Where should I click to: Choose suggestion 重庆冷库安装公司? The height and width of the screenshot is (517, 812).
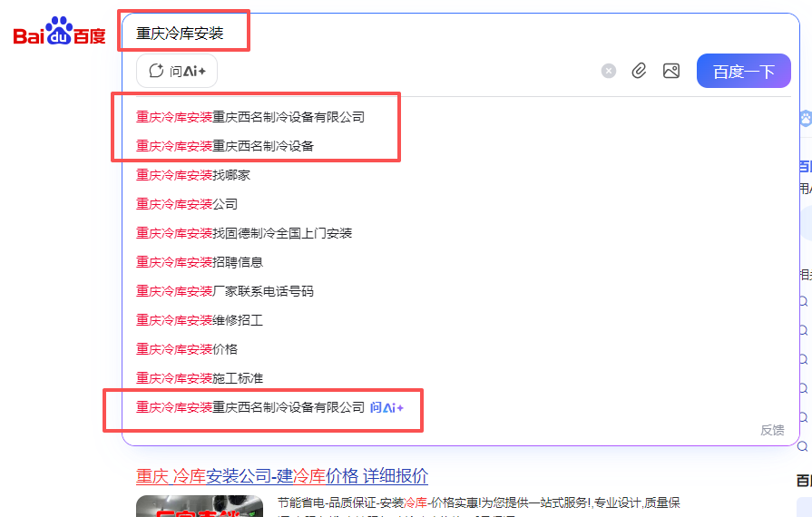pyautogui.click(x=187, y=204)
